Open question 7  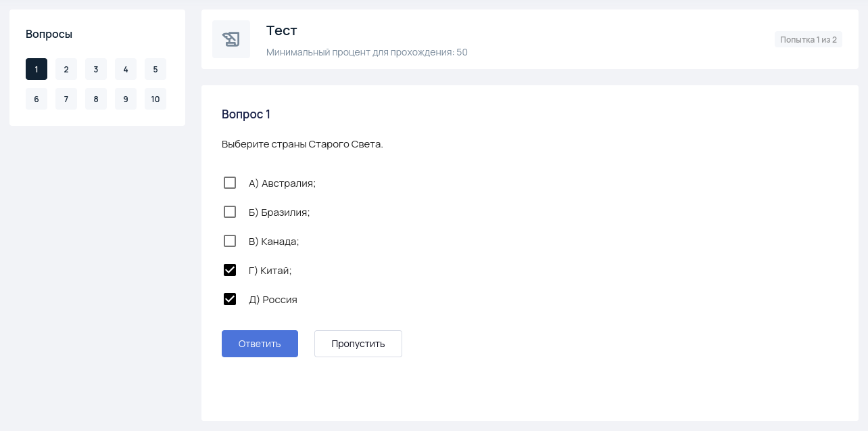pos(66,99)
